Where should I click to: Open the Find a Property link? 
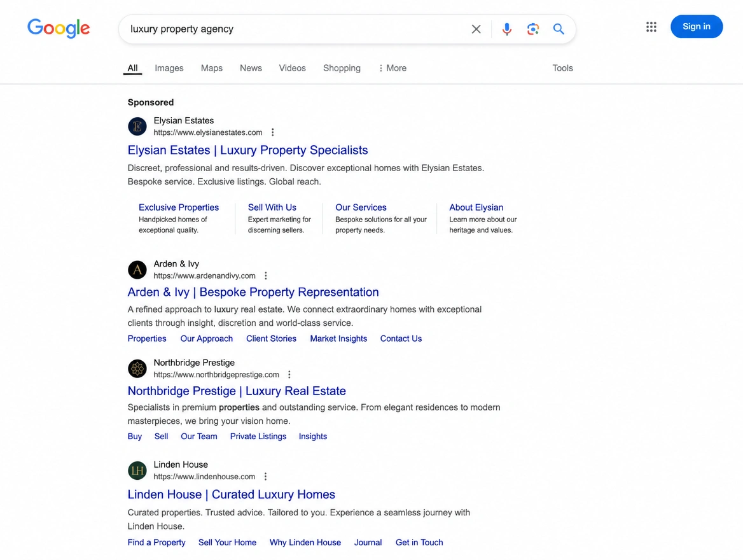(x=156, y=542)
